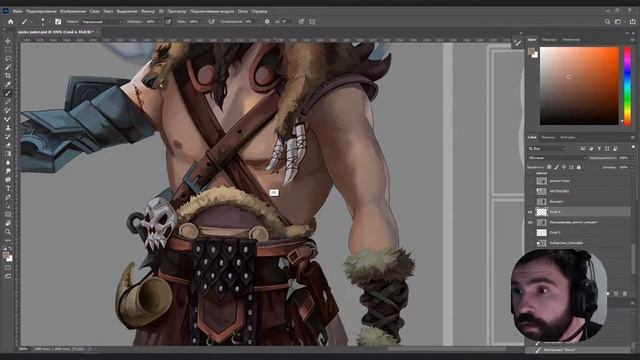Image resolution: width=640 pixels, height=360 pixels.
Task: Open the Выделение menu
Action: [127, 11]
